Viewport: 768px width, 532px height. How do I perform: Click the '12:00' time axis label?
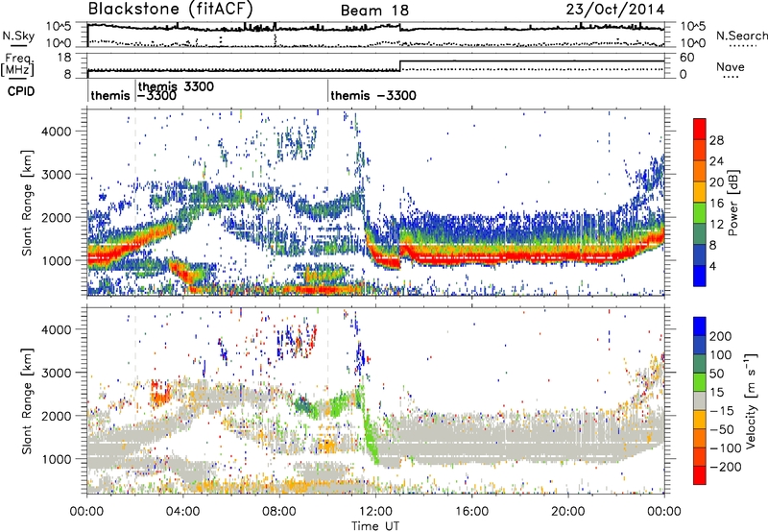point(375,512)
